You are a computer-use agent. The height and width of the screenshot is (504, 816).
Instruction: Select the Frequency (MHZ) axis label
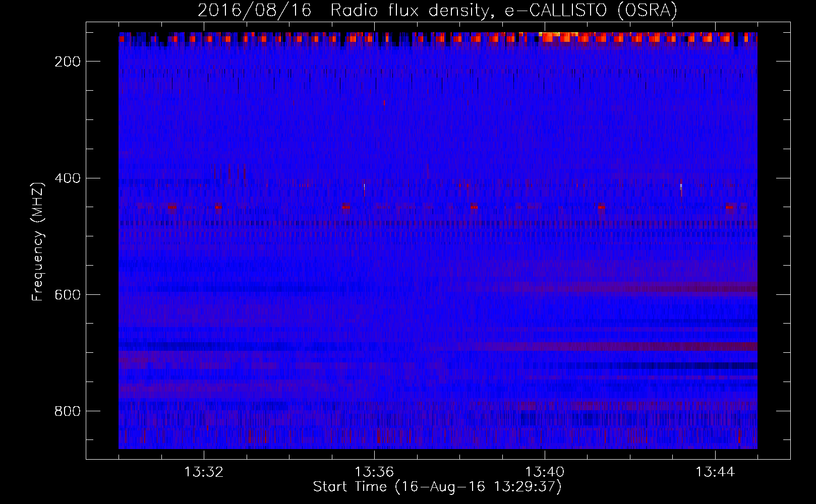coord(38,241)
